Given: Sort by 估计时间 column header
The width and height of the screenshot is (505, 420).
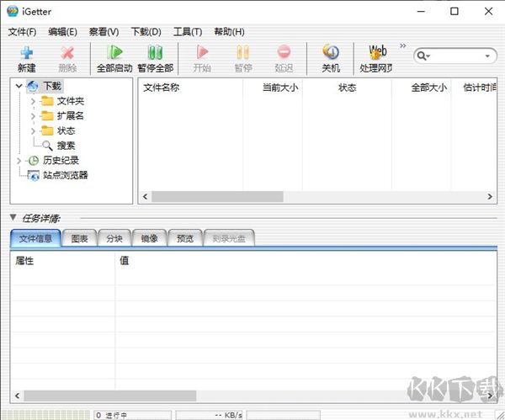Looking at the screenshot, I should click(x=474, y=88).
